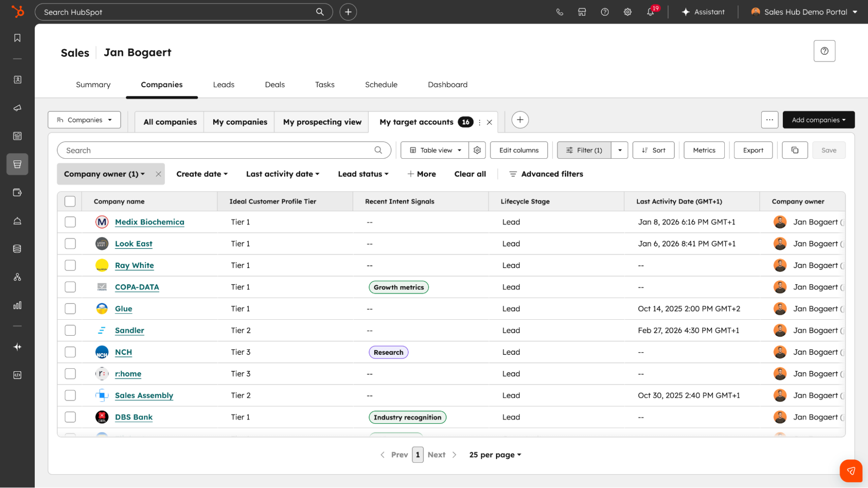
Task: Expand the Filter options dropdown arrow
Action: click(x=620, y=151)
